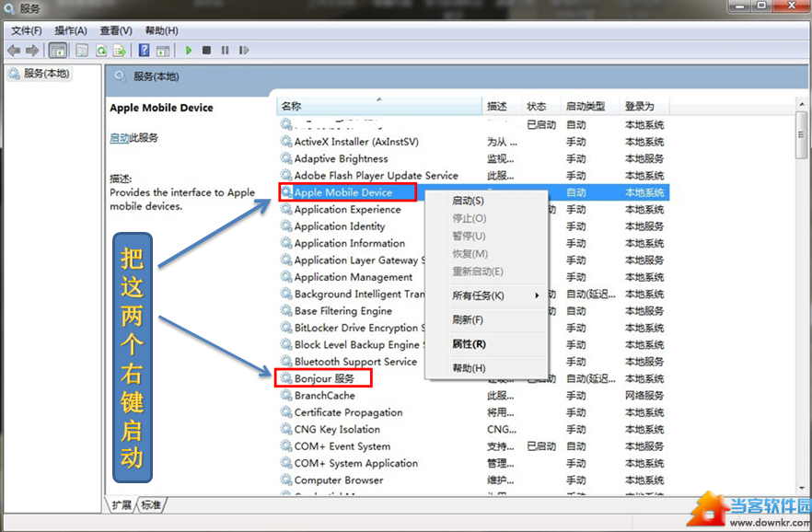Viewport: 812px width, 532px height.
Task: Select Bluetooth Support Service
Action: tap(355, 362)
